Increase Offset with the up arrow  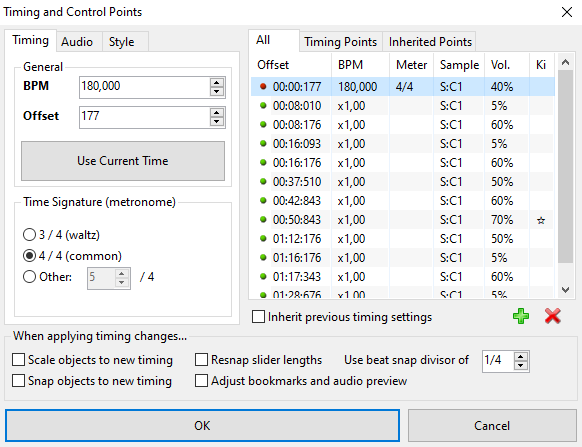click(x=217, y=112)
